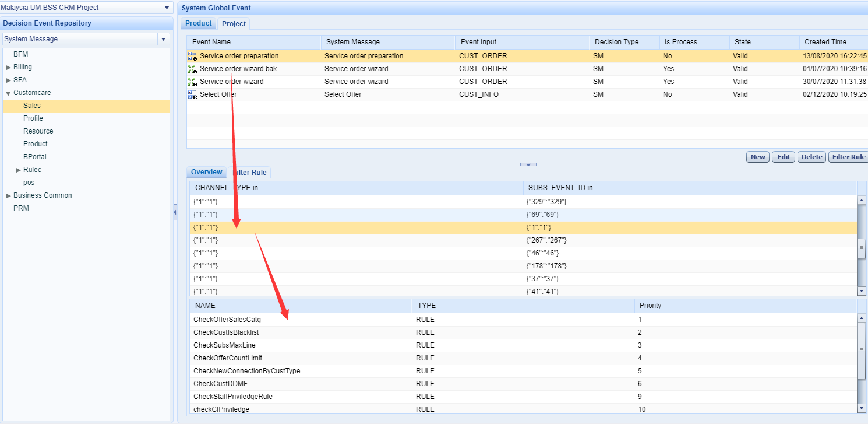Click the Service order wizard.bak event icon
The image size is (868, 424).
pos(192,69)
